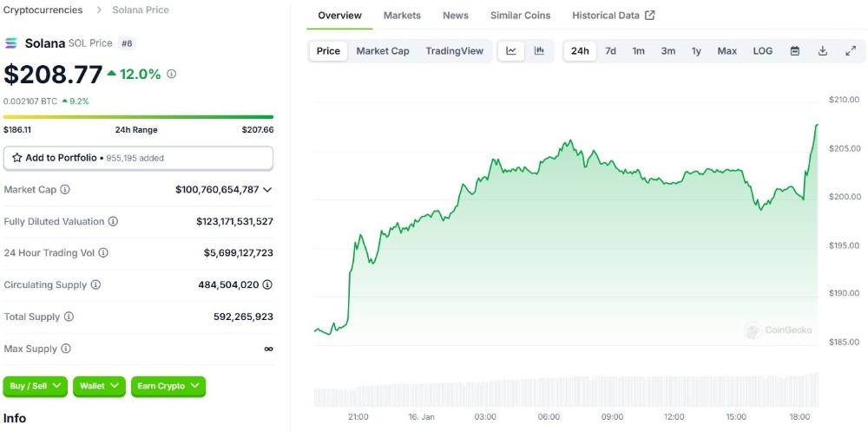Viewport: 868px width, 431px height.
Task: Click the $208.77 price text
Action: [x=53, y=74]
